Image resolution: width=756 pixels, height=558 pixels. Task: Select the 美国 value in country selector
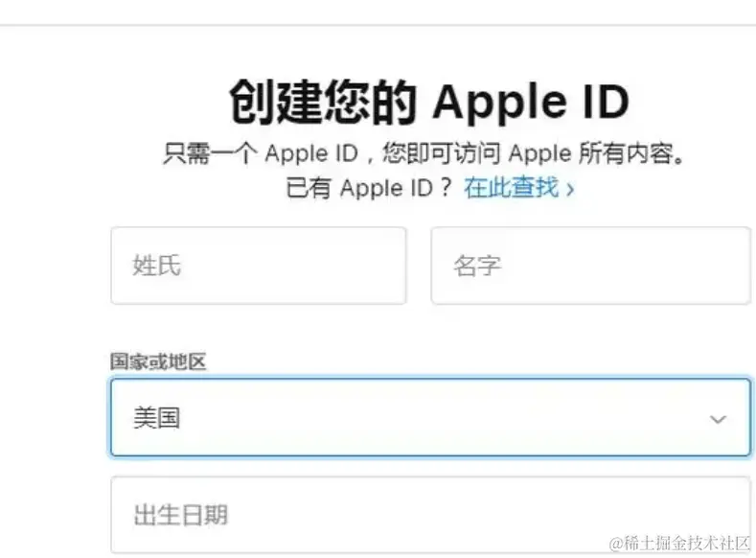click(x=157, y=418)
